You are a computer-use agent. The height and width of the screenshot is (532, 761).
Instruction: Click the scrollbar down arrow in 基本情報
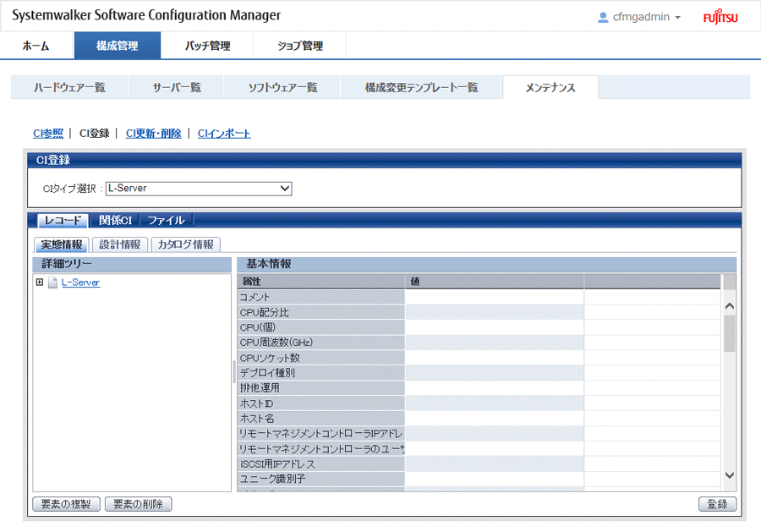(730, 475)
